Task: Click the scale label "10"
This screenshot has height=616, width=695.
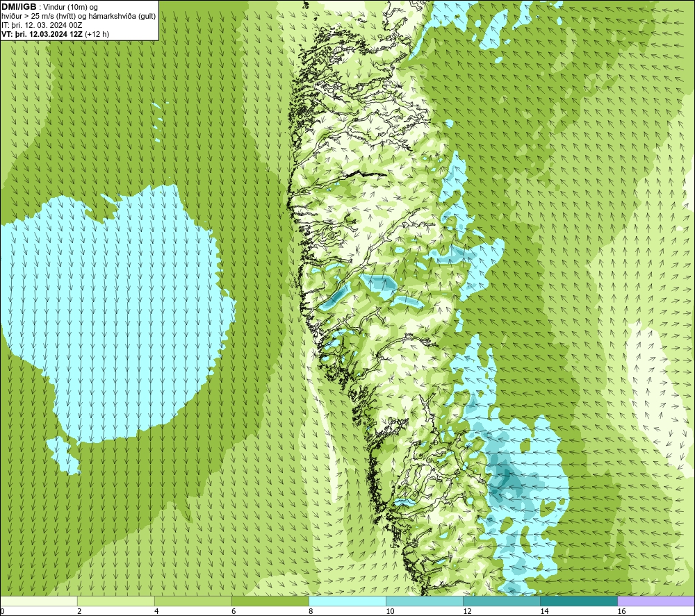Action: point(390,611)
